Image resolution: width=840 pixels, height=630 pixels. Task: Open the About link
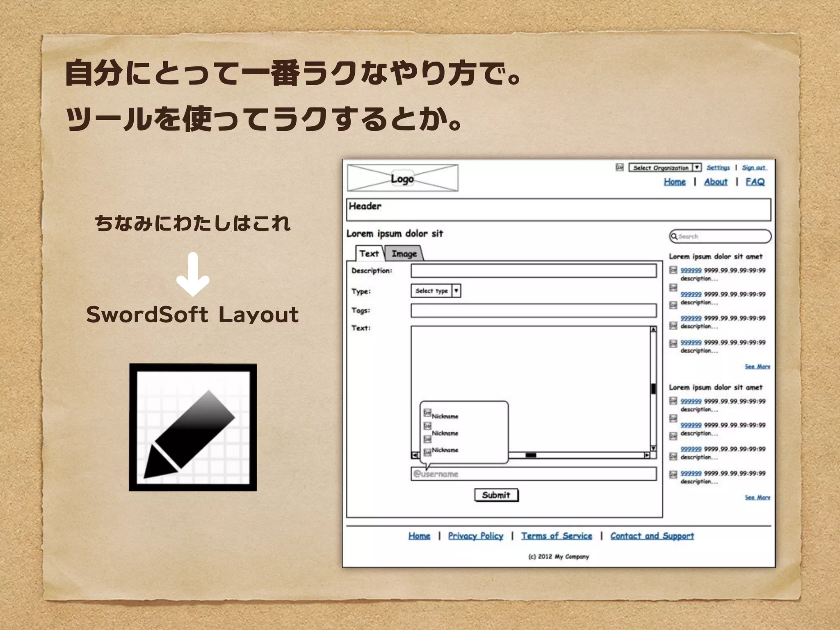click(716, 182)
